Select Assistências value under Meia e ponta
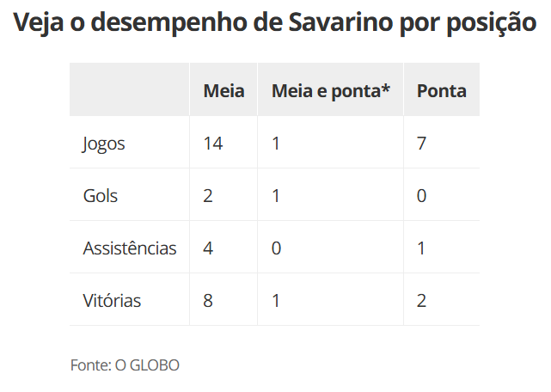 point(277,248)
